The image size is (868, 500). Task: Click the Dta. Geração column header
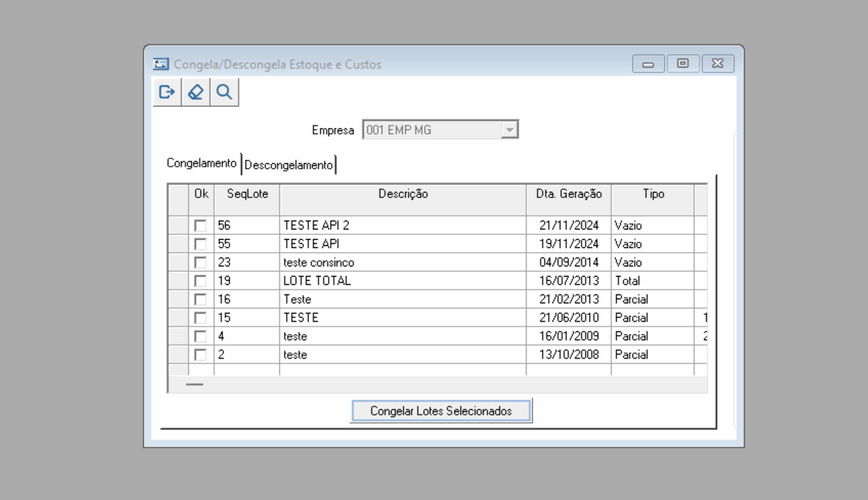(x=568, y=199)
